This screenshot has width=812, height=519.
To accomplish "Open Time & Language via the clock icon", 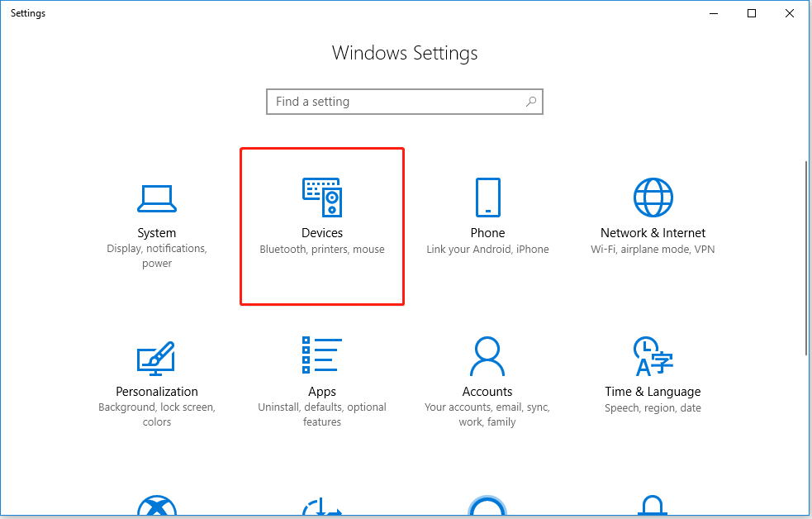I will 653,357.
